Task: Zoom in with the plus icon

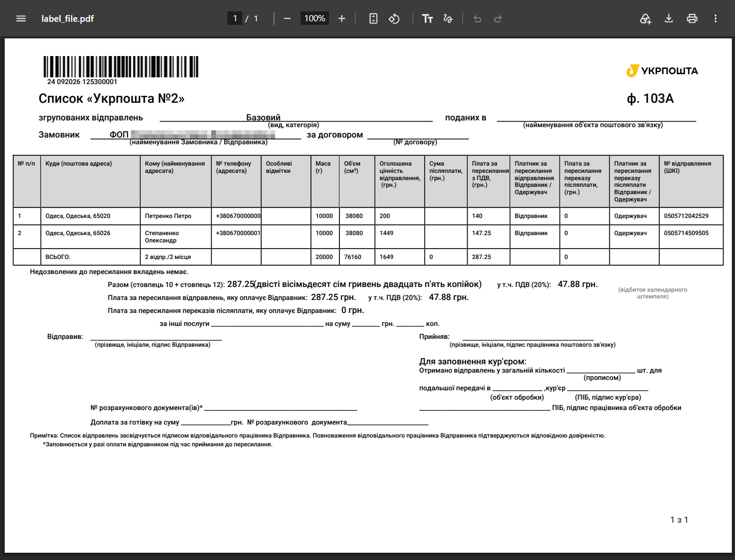Action: point(342,19)
